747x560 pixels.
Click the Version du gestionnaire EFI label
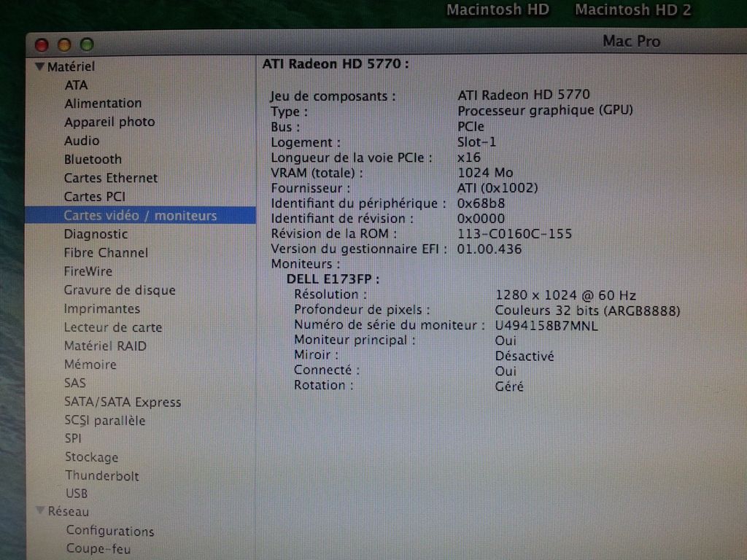(359, 249)
